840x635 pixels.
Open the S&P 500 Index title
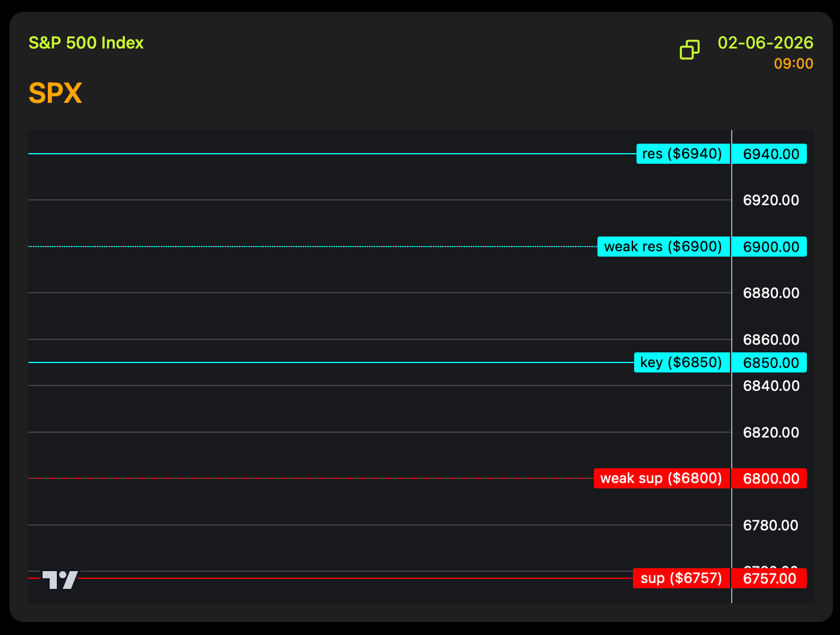pyautogui.click(x=86, y=43)
